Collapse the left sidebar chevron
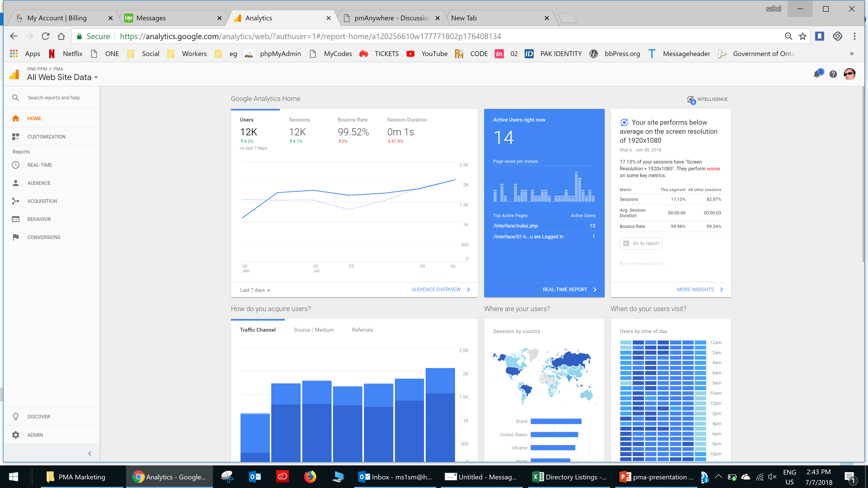Viewport: 868px width, 488px height. pos(90,453)
